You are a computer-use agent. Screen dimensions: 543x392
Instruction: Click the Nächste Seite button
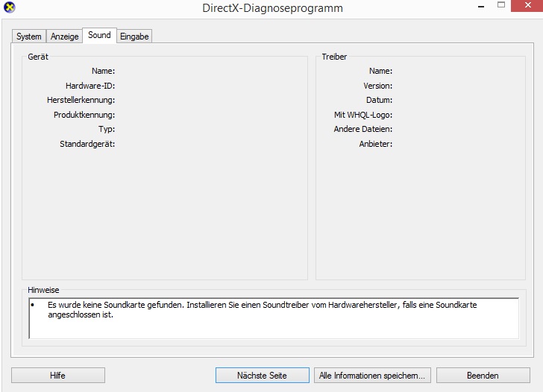pos(262,376)
